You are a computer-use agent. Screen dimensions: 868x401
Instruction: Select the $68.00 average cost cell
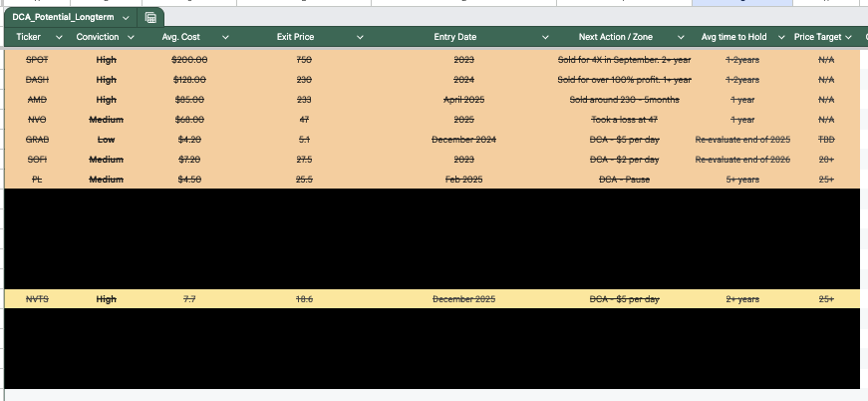coord(189,120)
